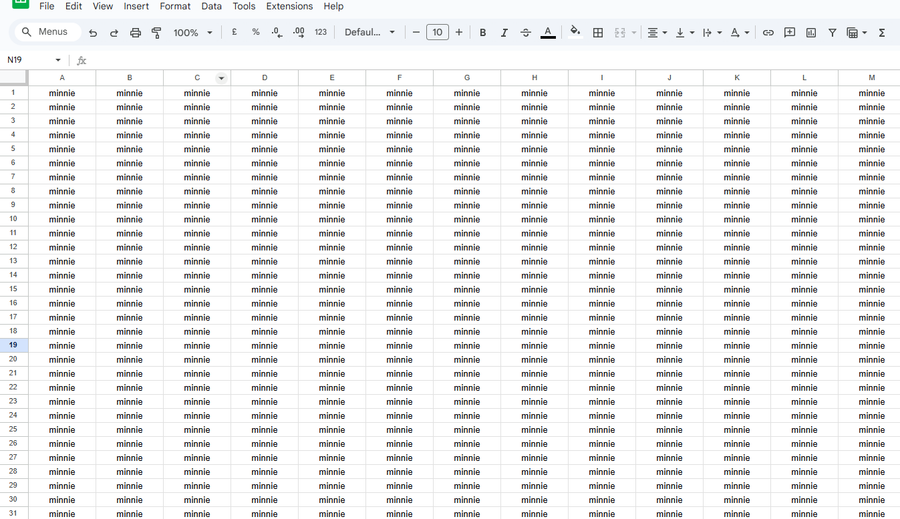Image resolution: width=900 pixels, height=519 pixels.
Task: Select cell K24 containing minnie
Action: [x=737, y=416]
